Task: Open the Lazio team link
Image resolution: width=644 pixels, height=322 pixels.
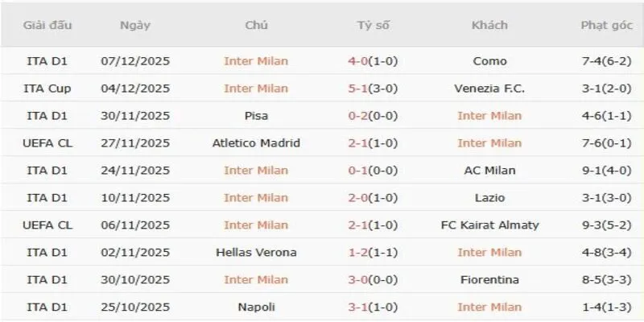Action: (489, 198)
